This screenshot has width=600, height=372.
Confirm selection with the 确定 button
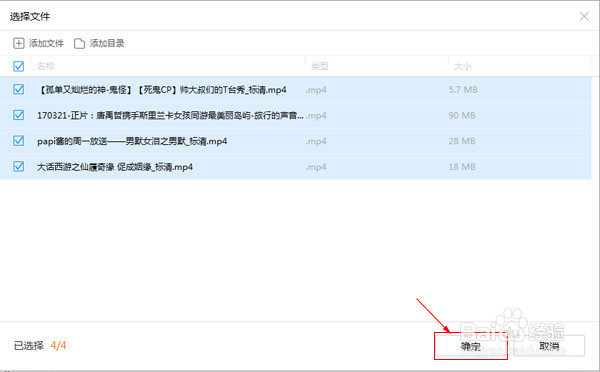coord(471,346)
